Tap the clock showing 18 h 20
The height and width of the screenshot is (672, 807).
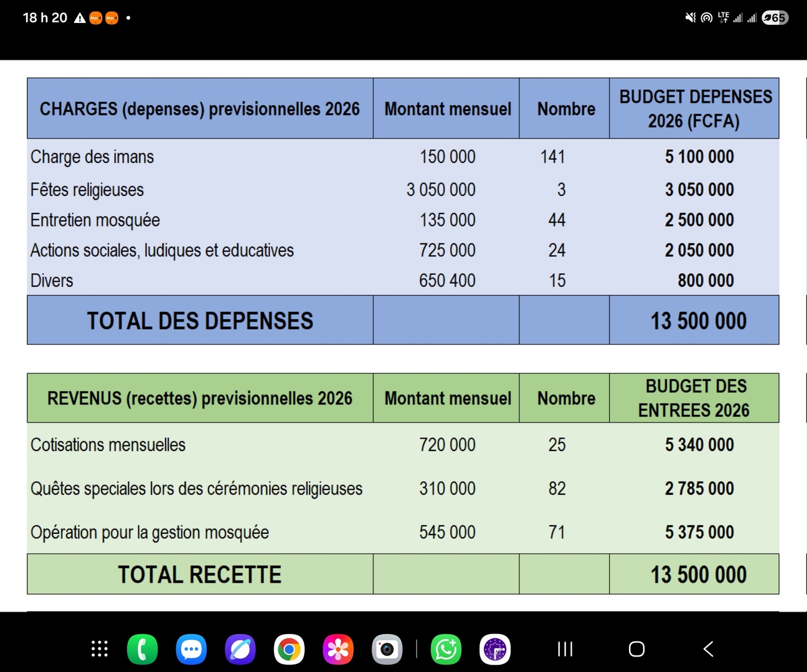[44, 18]
